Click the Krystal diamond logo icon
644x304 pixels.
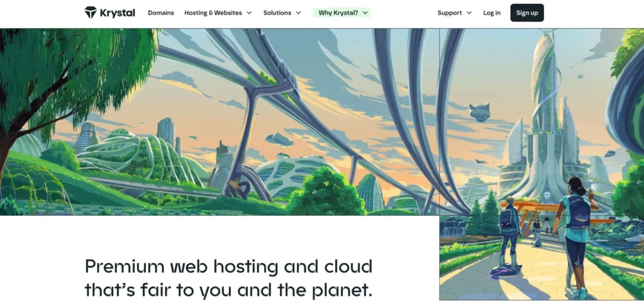click(91, 13)
